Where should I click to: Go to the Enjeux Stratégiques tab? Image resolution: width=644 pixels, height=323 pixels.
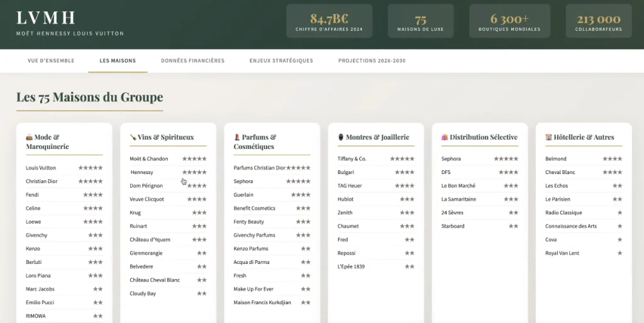point(281,61)
